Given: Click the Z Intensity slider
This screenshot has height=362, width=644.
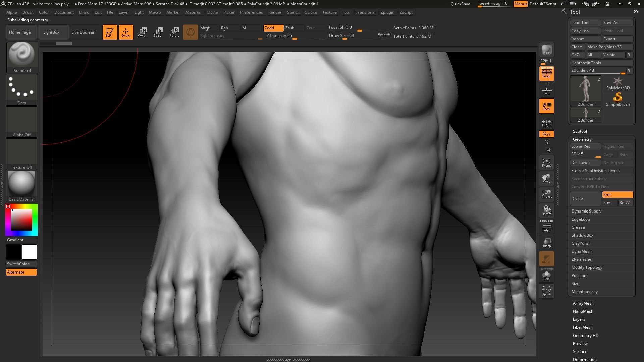Looking at the screenshot, I should tap(295, 36).
